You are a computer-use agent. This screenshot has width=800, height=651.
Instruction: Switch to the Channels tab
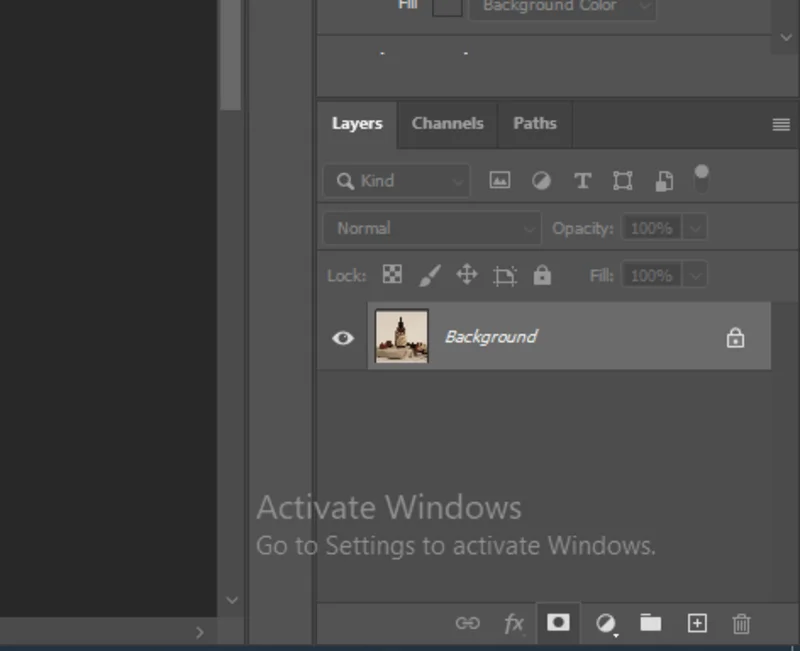[x=447, y=124]
